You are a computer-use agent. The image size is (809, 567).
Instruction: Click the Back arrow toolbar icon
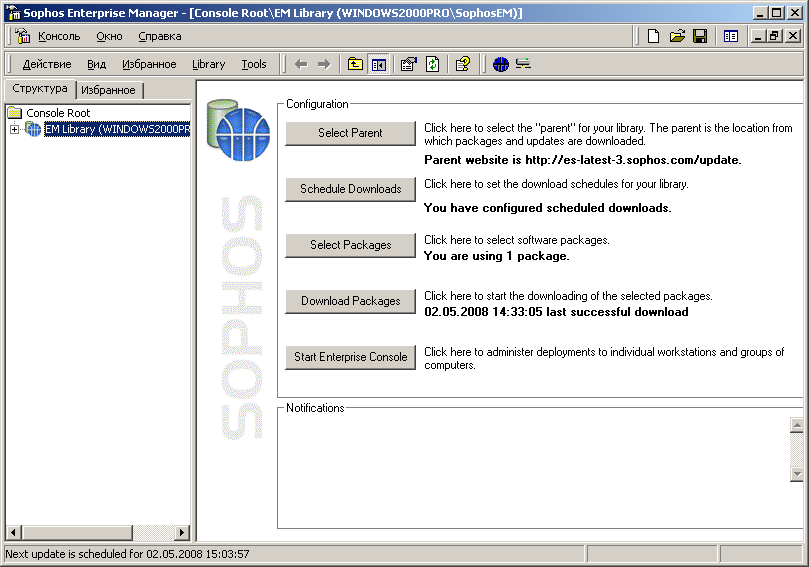[301, 64]
